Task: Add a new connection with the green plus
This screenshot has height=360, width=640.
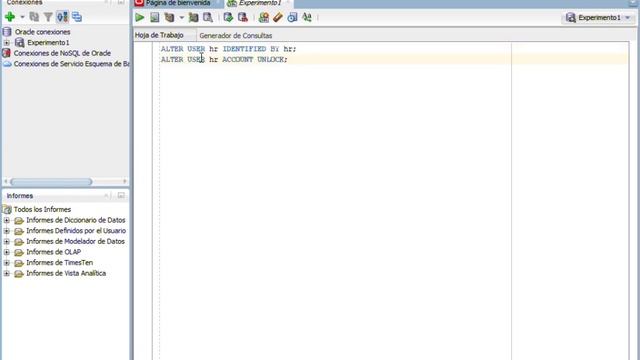Action: [10, 17]
